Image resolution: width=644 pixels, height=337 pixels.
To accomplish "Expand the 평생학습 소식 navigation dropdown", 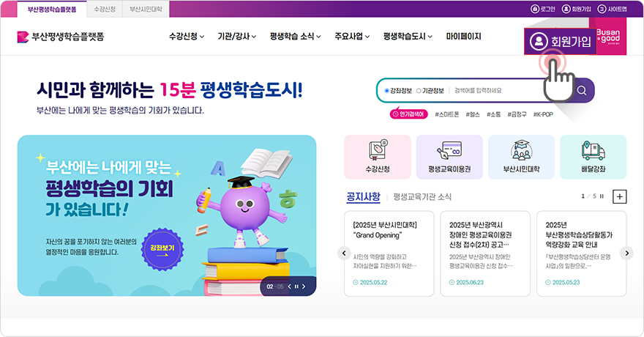I will tap(296, 37).
